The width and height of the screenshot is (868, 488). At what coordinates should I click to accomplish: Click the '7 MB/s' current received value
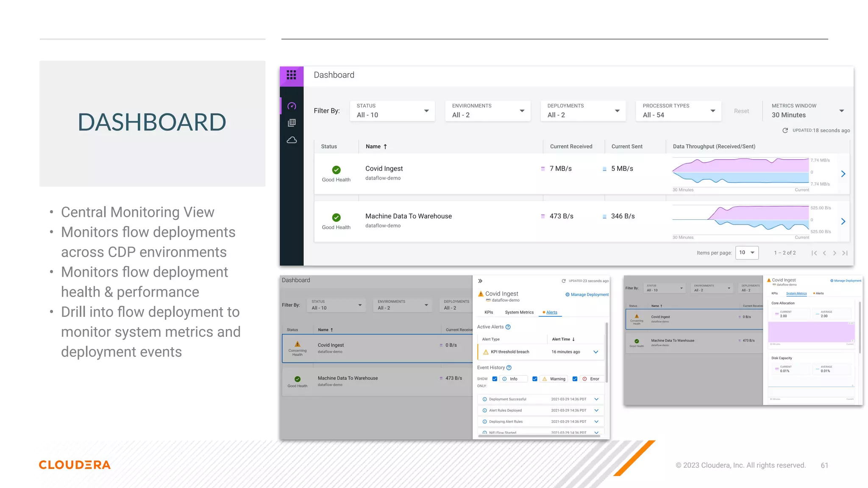[x=560, y=169]
